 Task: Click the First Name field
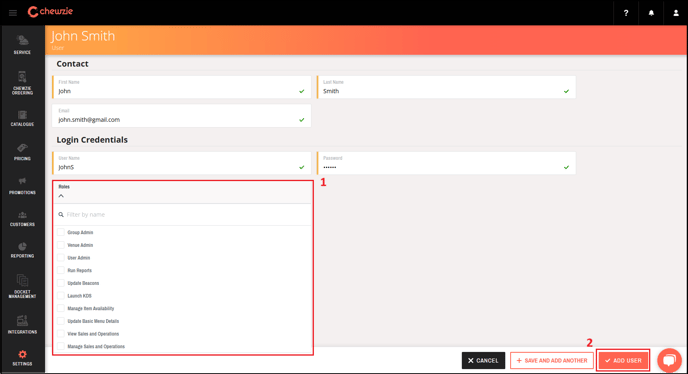coord(182,87)
